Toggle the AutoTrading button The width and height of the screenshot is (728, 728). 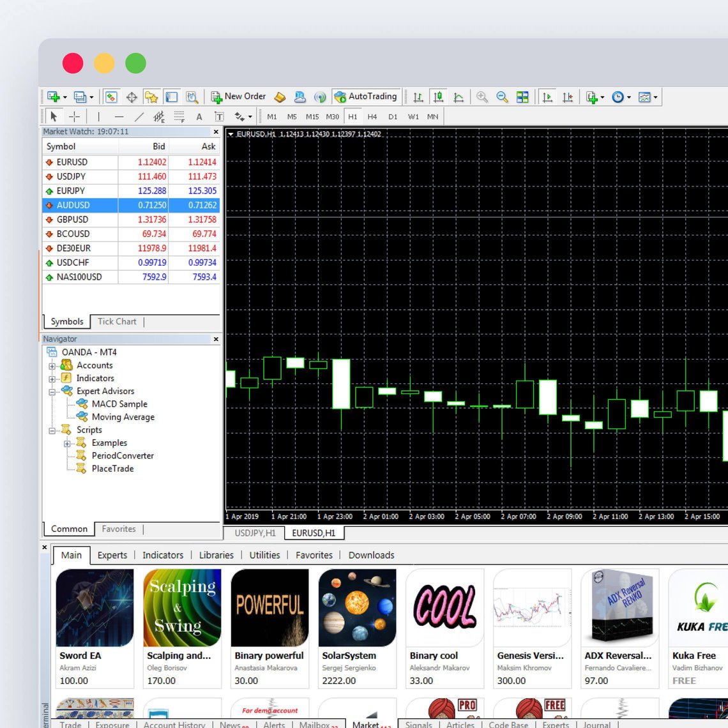click(x=367, y=96)
